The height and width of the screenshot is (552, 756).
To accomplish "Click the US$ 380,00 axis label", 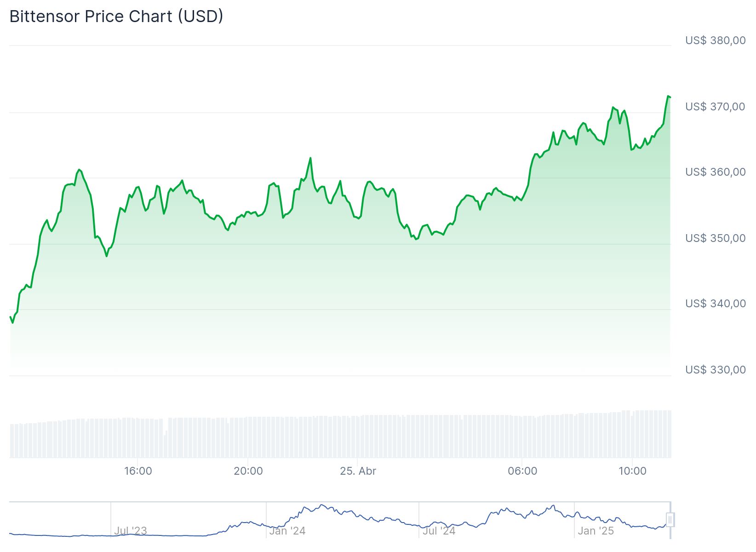I will (x=715, y=40).
